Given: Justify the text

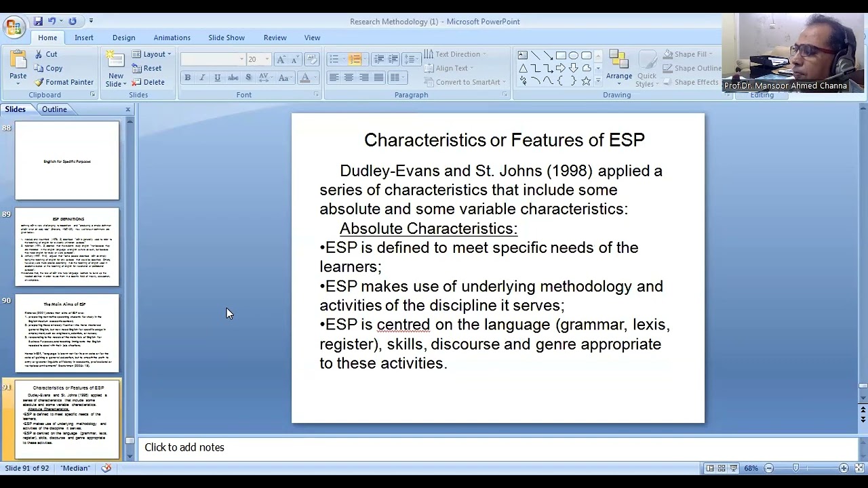Looking at the screenshot, I should coord(378,78).
